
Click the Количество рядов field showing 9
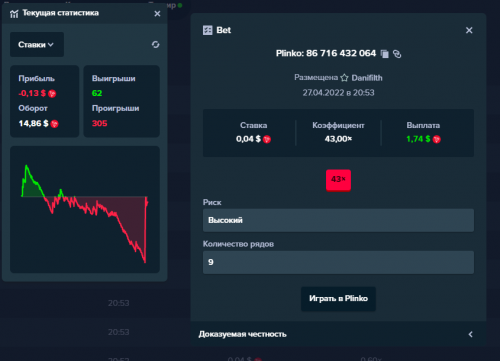pos(338,262)
